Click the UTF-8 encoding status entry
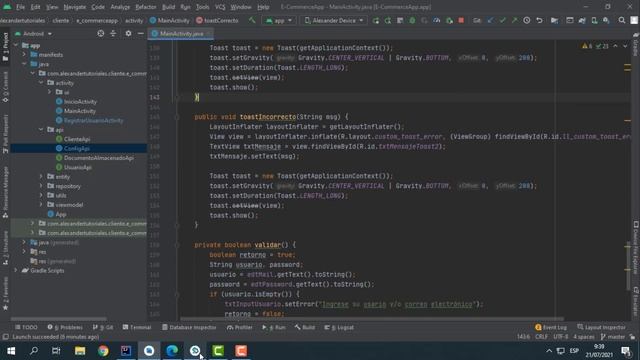Image resolution: width=640 pixels, height=360 pixels. [561, 337]
